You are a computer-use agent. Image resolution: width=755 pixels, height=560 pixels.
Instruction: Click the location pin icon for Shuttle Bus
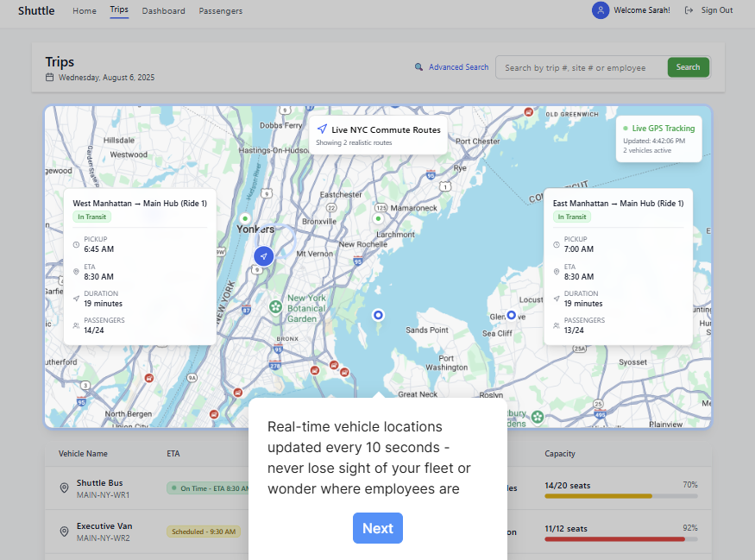point(64,488)
